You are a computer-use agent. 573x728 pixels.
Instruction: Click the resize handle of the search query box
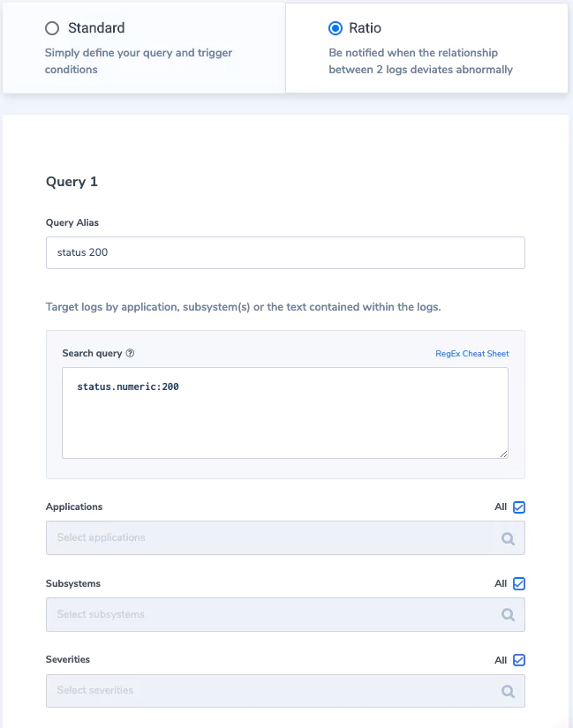pyautogui.click(x=504, y=454)
